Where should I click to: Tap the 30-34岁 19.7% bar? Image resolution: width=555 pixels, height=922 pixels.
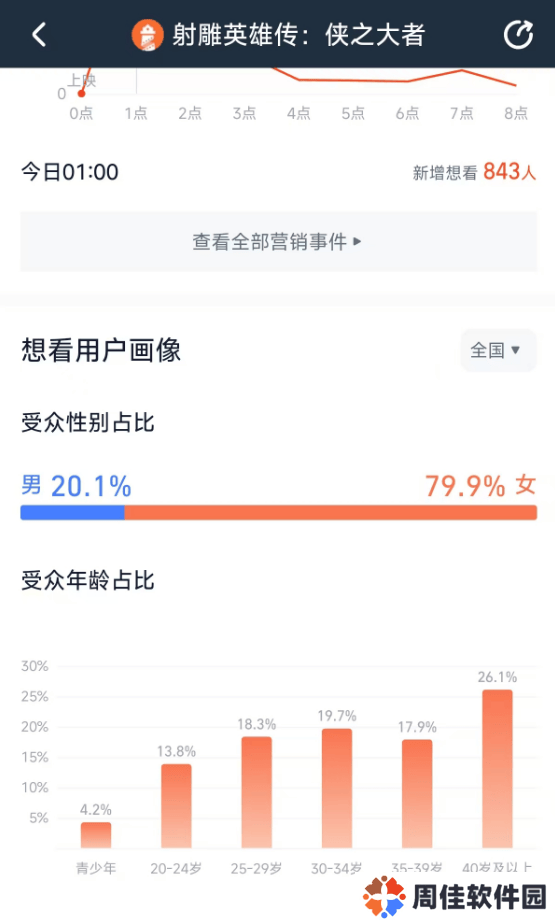pos(337,788)
